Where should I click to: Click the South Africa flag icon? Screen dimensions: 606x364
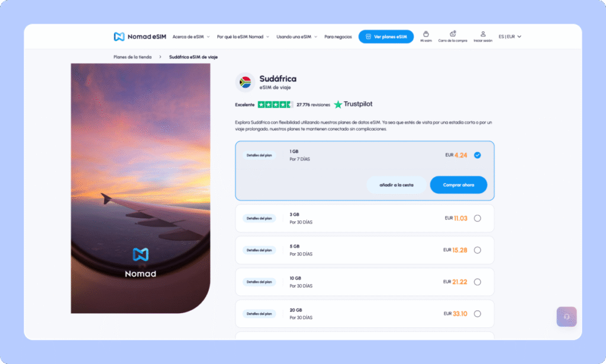[x=244, y=82]
